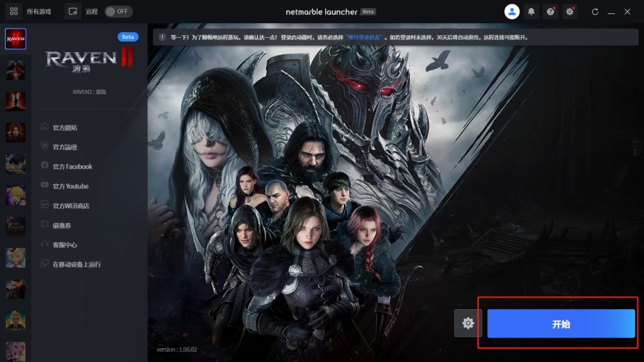Click the netmarble launcher title text
This screenshot has height=362, width=644.
321,12
